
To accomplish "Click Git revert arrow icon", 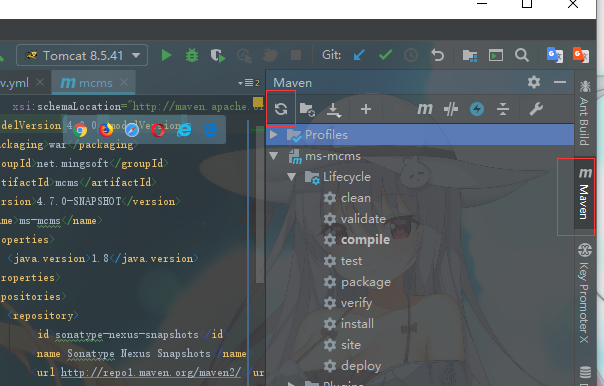I will pyautogui.click(x=438, y=55).
